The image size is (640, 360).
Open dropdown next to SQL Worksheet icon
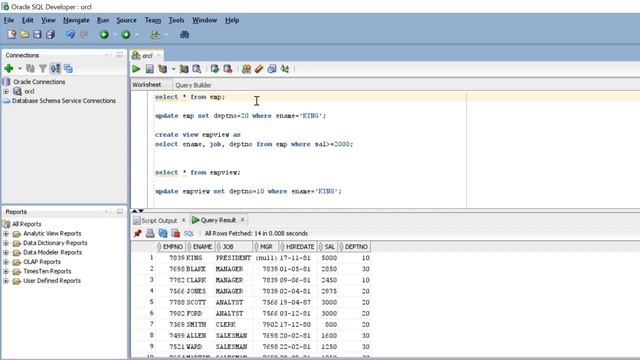[166, 35]
